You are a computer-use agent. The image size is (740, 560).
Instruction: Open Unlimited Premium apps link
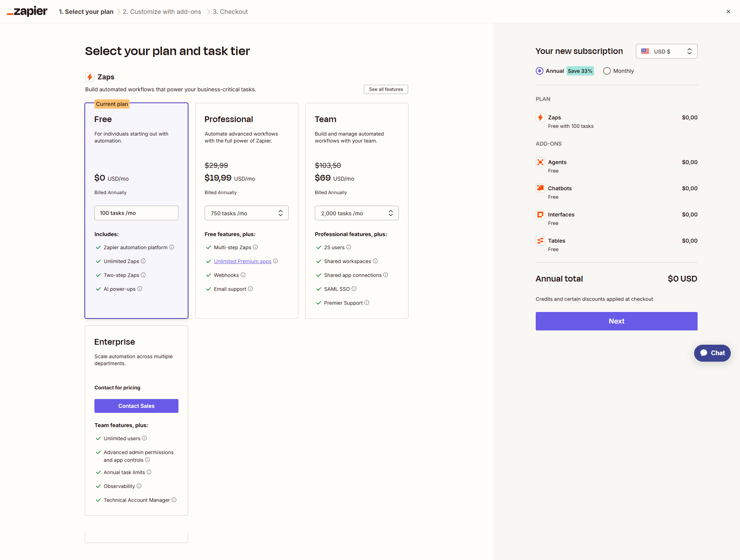[243, 261]
